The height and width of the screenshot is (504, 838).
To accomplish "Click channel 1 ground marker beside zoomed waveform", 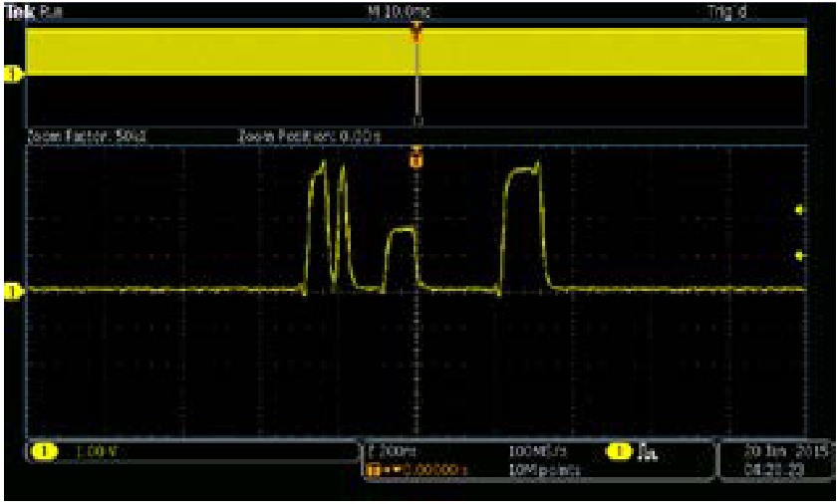I will click(12, 291).
